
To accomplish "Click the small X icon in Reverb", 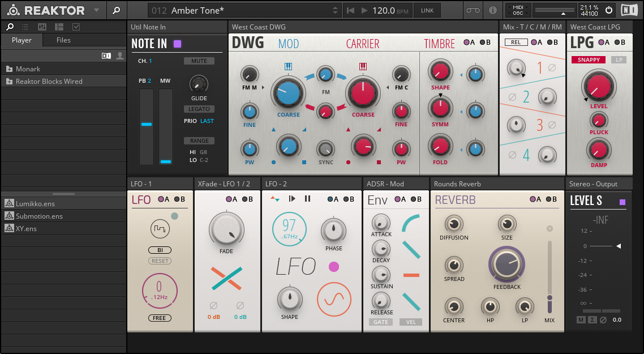I will (x=549, y=229).
